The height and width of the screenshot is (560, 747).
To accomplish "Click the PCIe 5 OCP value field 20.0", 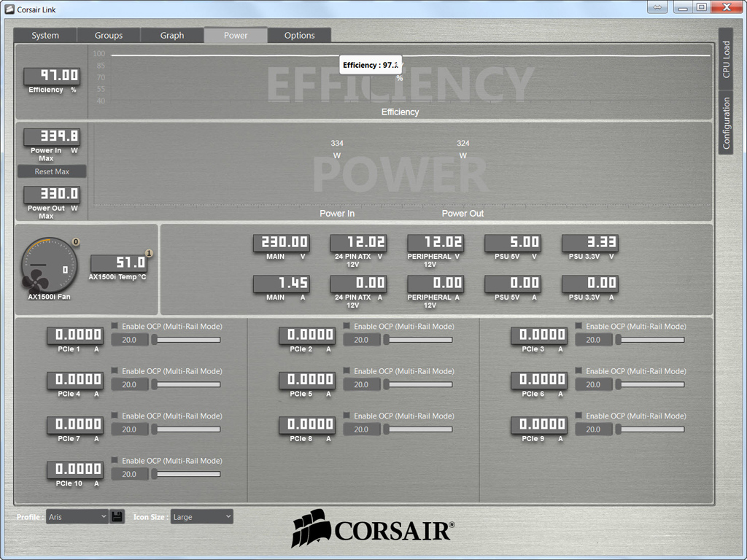I will point(362,384).
